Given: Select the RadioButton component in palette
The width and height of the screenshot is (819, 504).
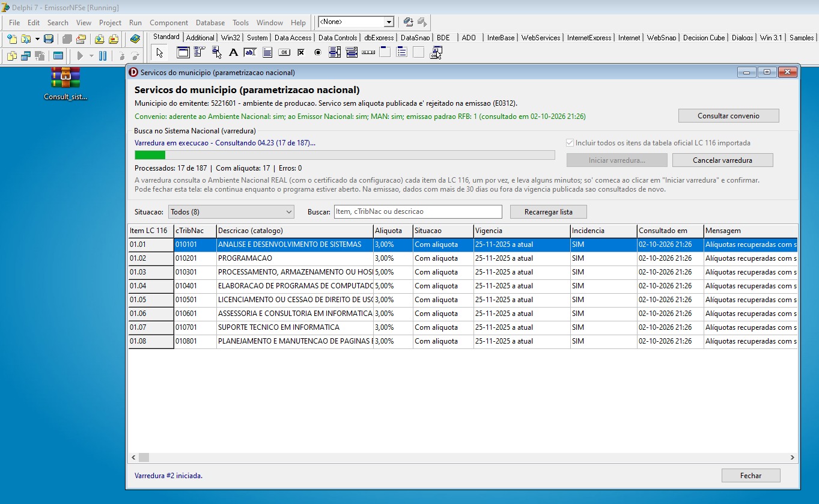Looking at the screenshot, I should 318,53.
